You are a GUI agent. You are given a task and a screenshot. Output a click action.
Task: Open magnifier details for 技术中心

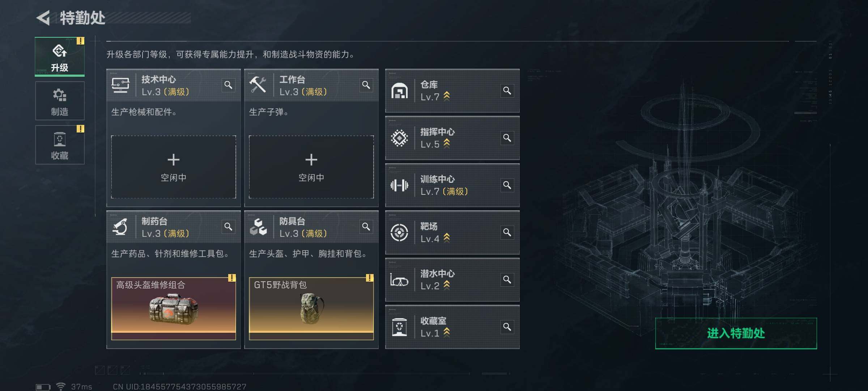(x=228, y=85)
